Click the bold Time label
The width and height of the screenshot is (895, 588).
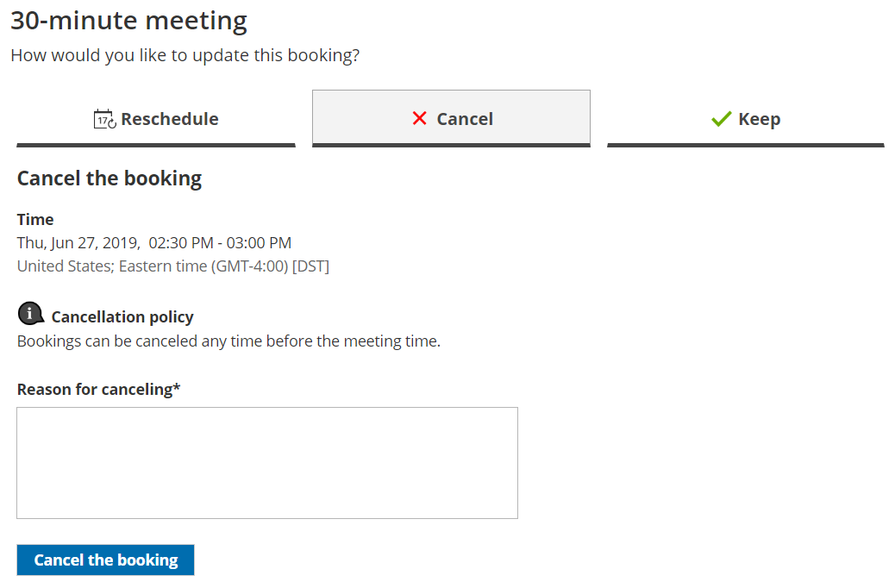click(x=35, y=220)
